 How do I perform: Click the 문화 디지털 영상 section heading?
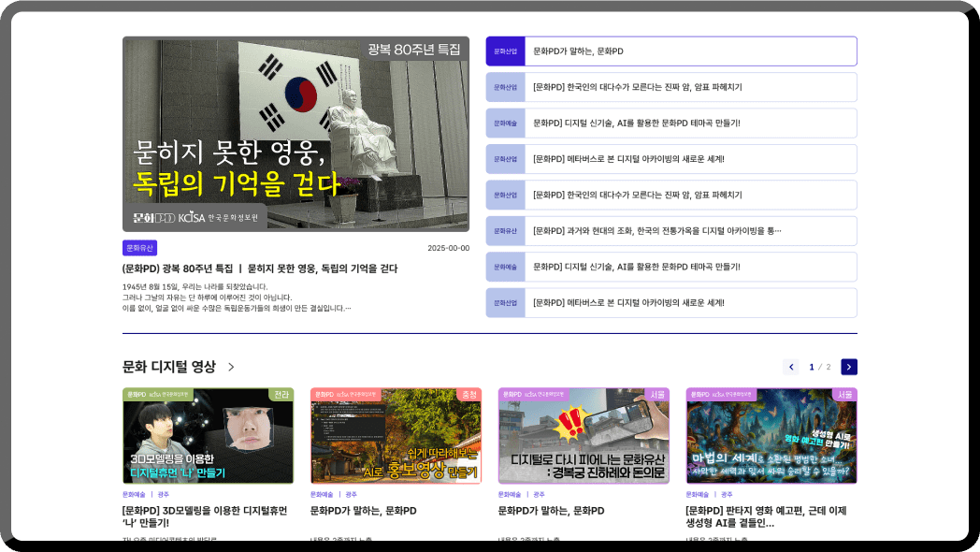[x=168, y=367]
